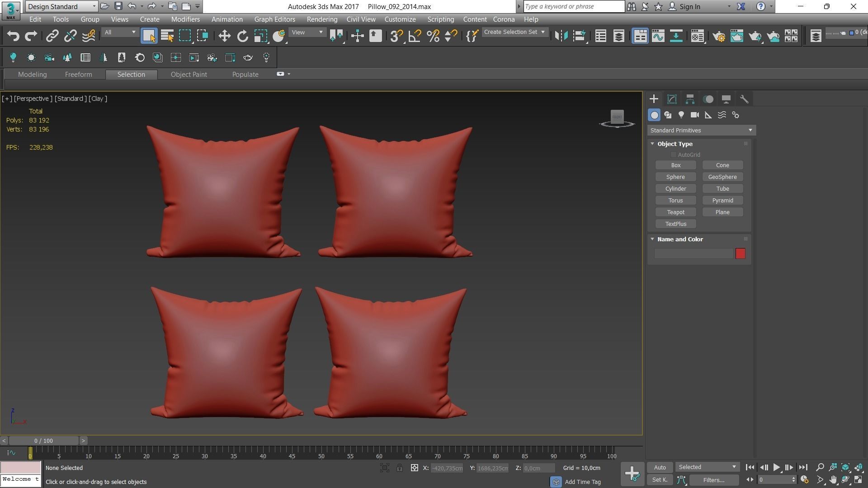This screenshot has height=488, width=868.
Task: Open the Graph Editors menu
Action: point(274,19)
